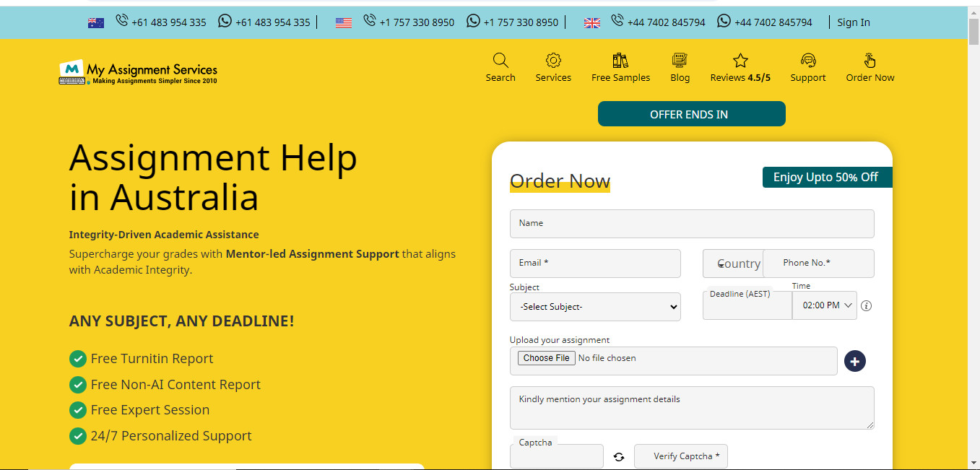Open the Select Subject dropdown
This screenshot has width=980, height=470.
[x=595, y=307]
